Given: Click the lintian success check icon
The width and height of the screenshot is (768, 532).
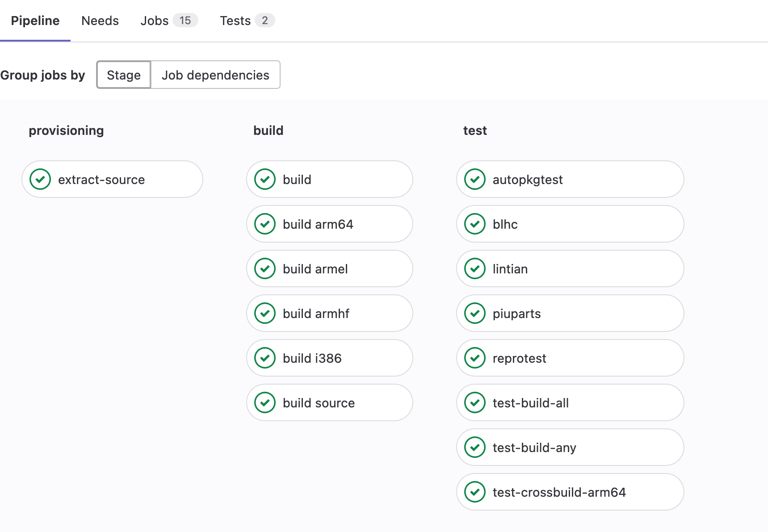Looking at the screenshot, I should tap(475, 268).
